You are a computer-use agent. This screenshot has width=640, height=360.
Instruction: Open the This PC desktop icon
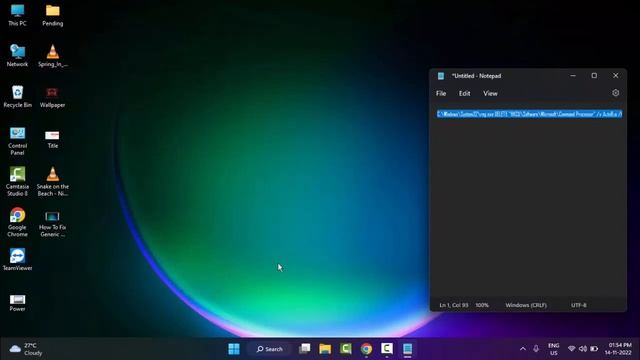17,15
